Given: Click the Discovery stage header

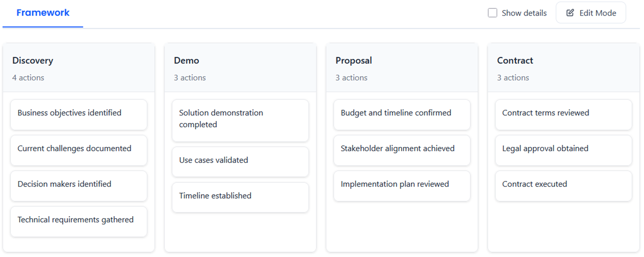Looking at the screenshot, I should (33, 61).
